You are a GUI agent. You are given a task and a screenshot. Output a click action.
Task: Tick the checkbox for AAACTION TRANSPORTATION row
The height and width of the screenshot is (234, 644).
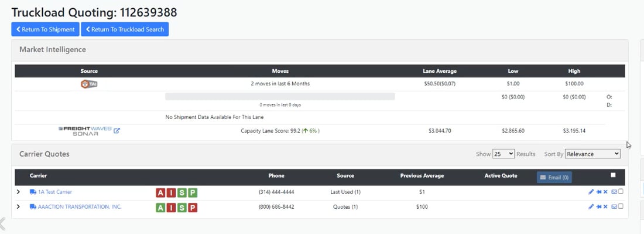[x=621, y=206]
